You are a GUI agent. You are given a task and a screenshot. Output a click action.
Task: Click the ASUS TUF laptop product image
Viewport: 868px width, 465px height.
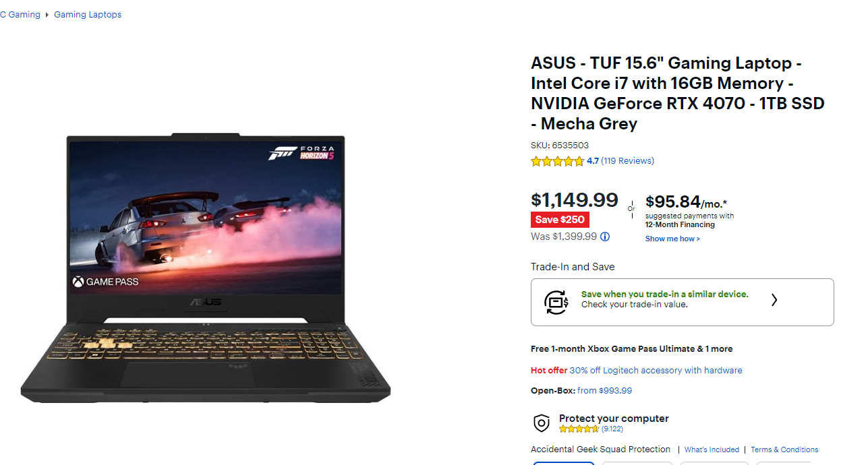206,267
